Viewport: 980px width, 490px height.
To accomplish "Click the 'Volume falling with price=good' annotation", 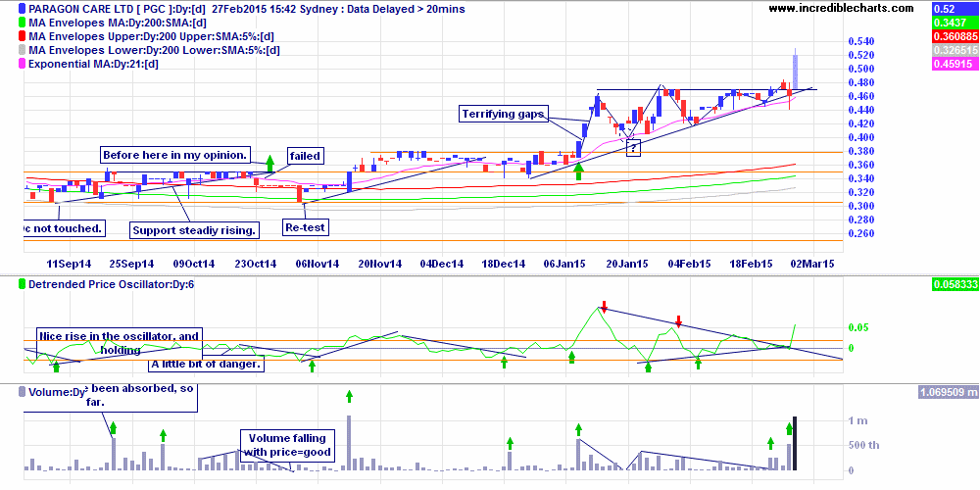I will 289,444.
